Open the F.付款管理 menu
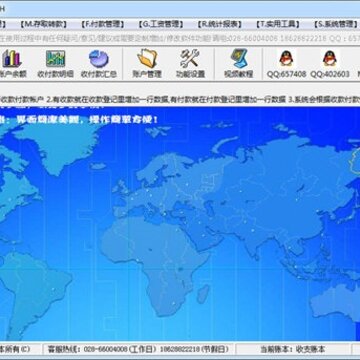 [x=102, y=24]
